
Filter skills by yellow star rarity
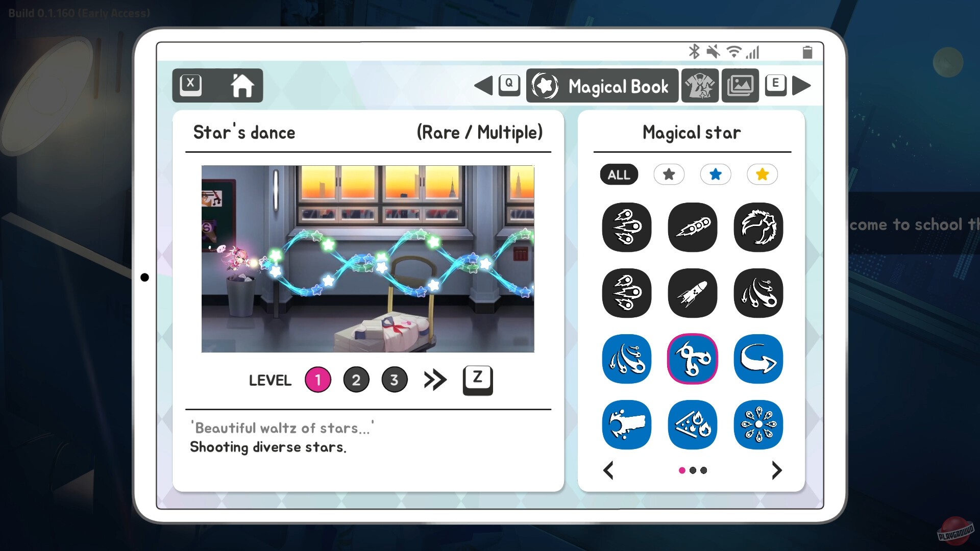pos(762,174)
